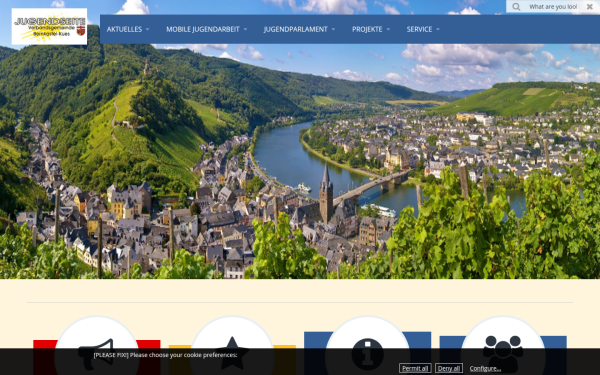Image resolution: width=600 pixels, height=375 pixels.
Task: Expand the Projekte dropdown arrow
Action: pyautogui.click(x=388, y=29)
